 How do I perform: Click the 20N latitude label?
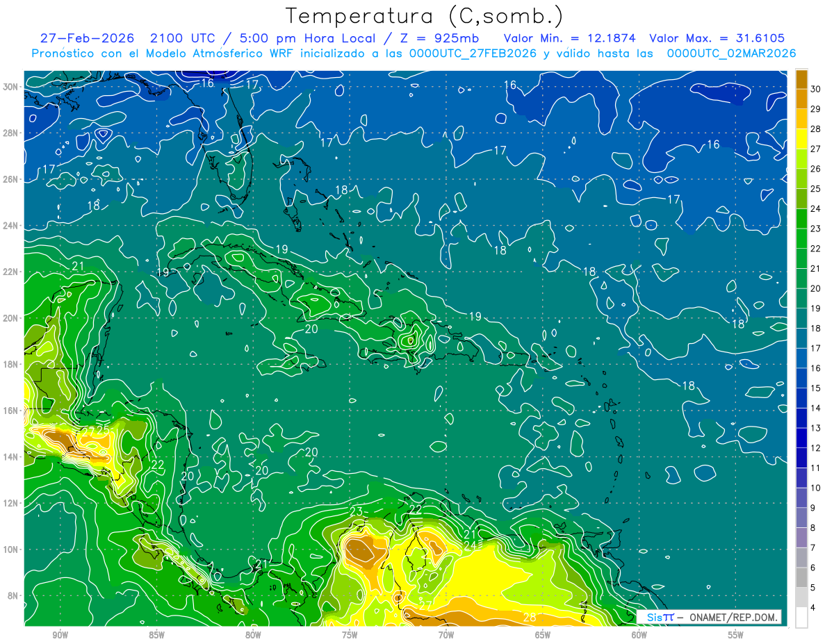click(x=12, y=318)
